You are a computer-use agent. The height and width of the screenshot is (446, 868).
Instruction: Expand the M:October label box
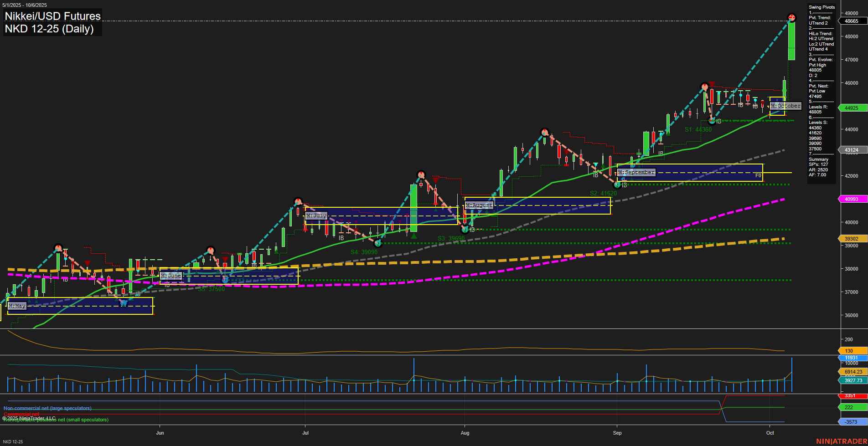[785, 106]
